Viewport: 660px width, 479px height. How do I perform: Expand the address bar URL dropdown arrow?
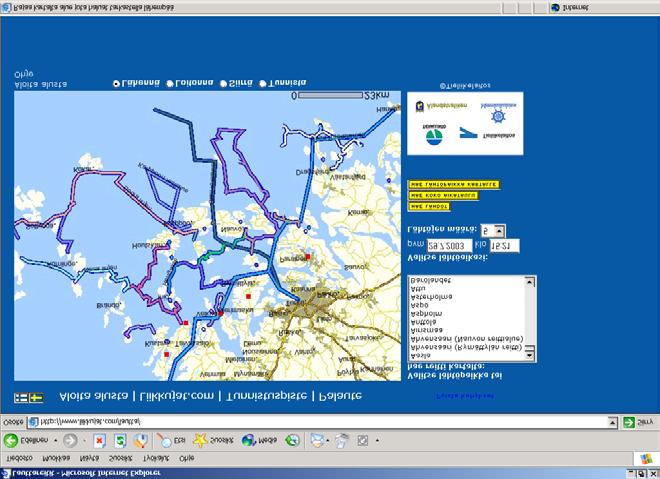coord(613,422)
